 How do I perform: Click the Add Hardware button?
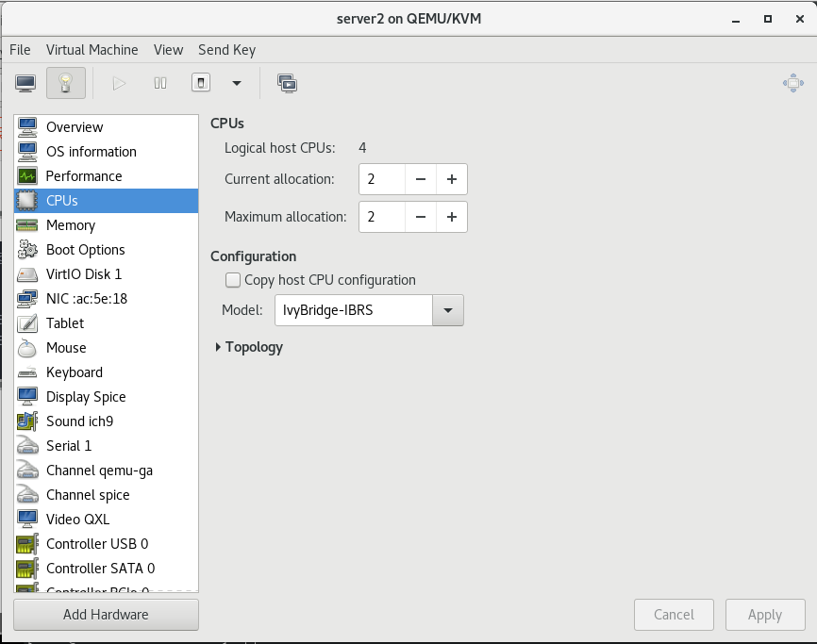106,615
